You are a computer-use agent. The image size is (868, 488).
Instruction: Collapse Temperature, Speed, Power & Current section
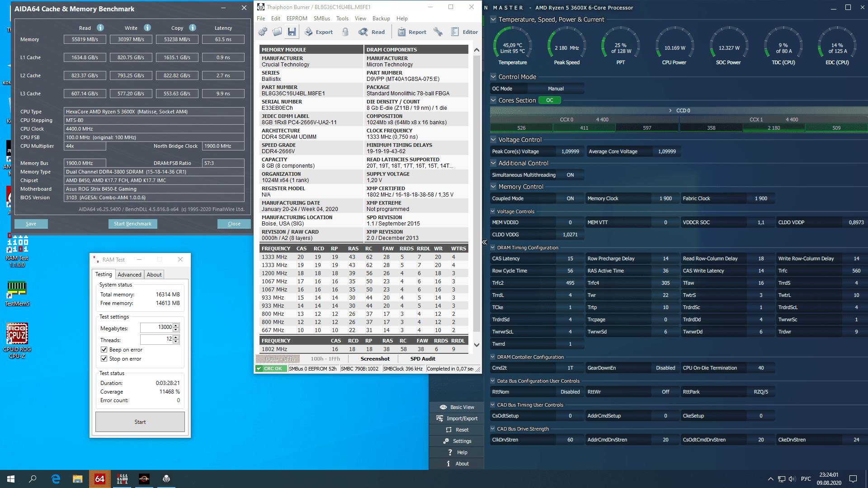click(493, 19)
